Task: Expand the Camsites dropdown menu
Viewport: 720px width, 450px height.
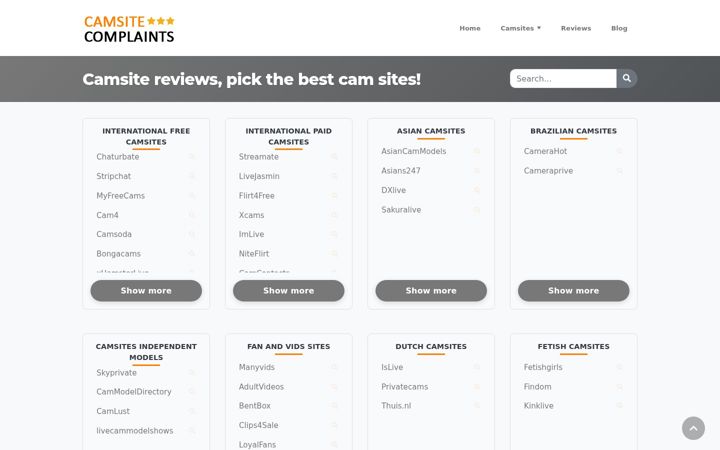Action: tap(520, 28)
